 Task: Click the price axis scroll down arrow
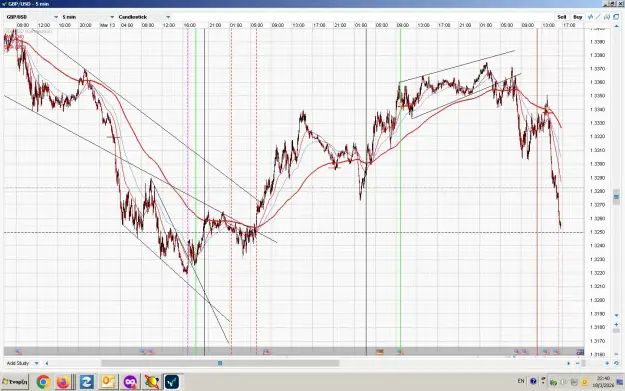[616, 315]
